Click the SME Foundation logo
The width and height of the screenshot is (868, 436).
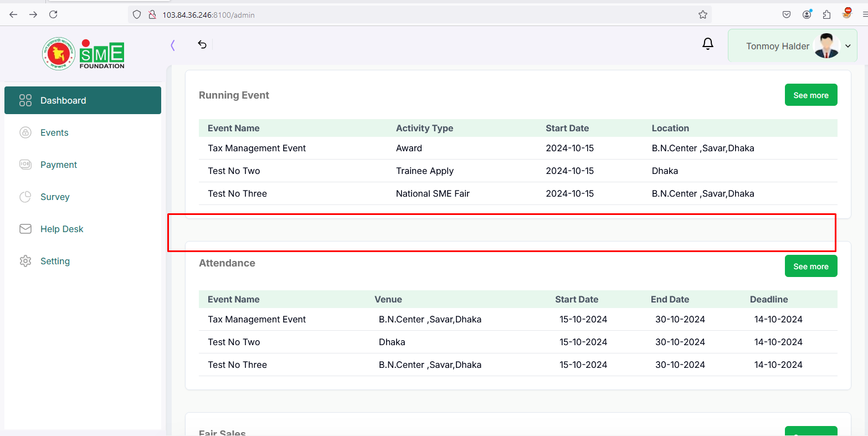(83, 54)
